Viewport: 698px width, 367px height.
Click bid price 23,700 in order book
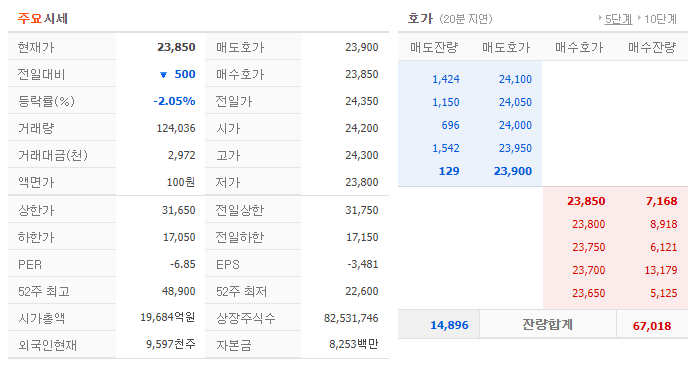point(588,270)
